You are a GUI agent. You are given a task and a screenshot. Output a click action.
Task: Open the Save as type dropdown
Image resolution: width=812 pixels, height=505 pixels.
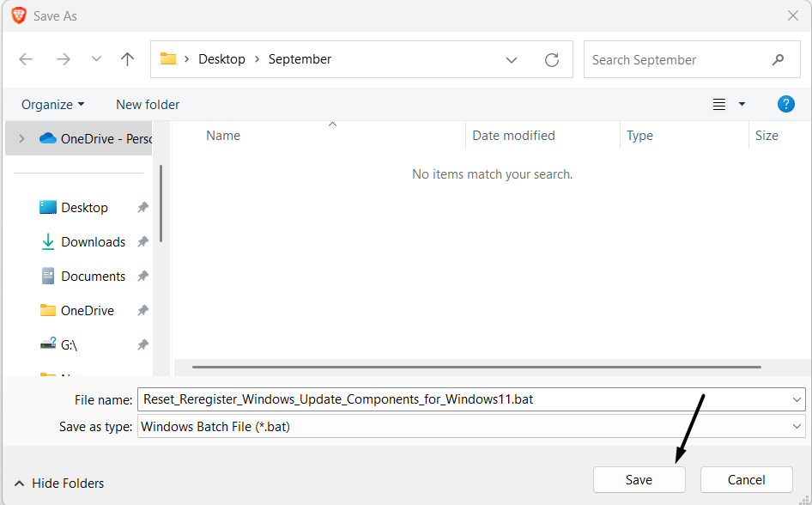(x=797, y=426)
